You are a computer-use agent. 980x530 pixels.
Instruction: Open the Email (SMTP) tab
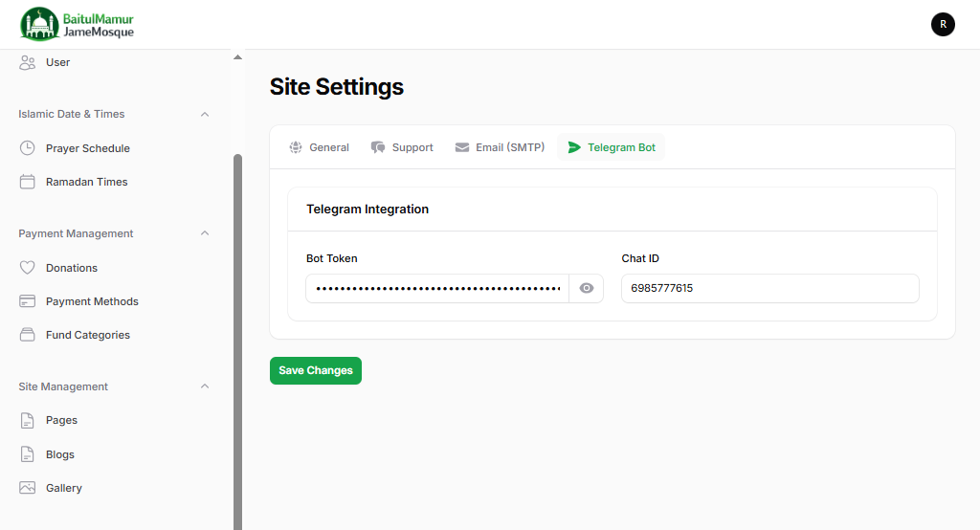tap(500, 147)
